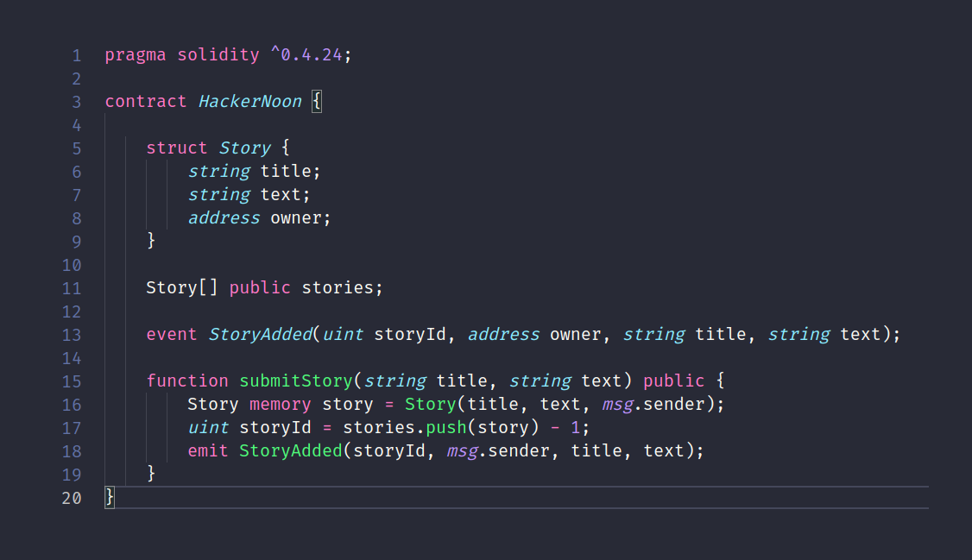Click the memory keyword on line 16
The image size is (972, 560).
pos(281,405)
